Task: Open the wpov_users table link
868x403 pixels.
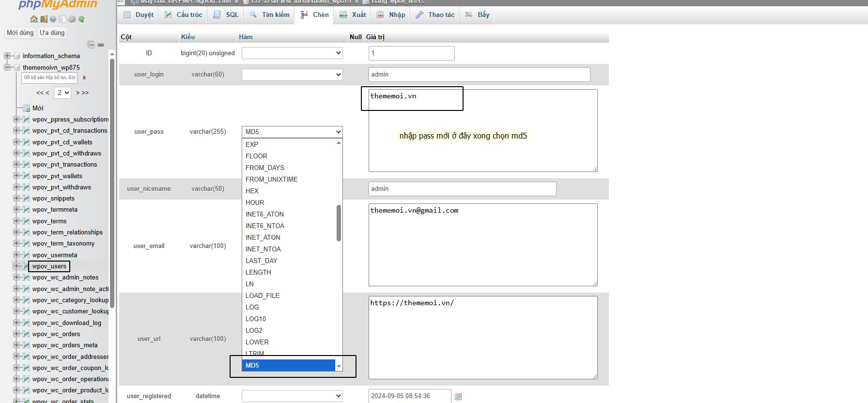Action: (49, 266)
